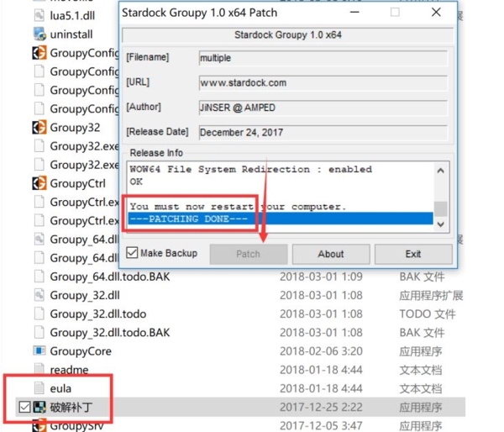Image resolution: width=504 pixels, height=432 pixels.
Task: Select the GroupyCore file name
Action: (81, 351)
